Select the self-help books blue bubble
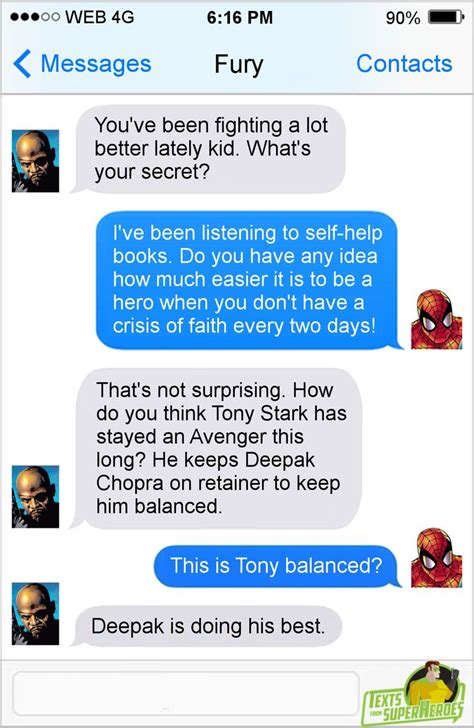Viewport: 474px width, 728px height. [249, 280]
